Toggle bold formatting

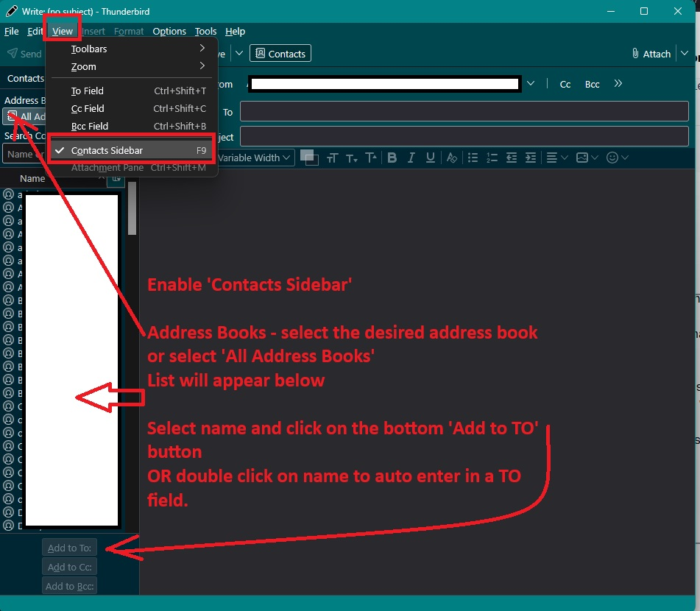coord(392,158)
